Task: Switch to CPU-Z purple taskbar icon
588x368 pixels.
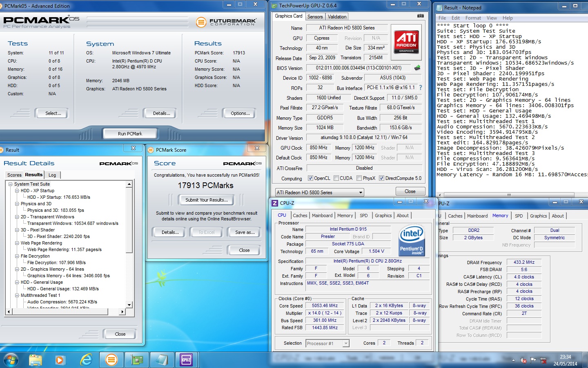Action: pos(186,360)
